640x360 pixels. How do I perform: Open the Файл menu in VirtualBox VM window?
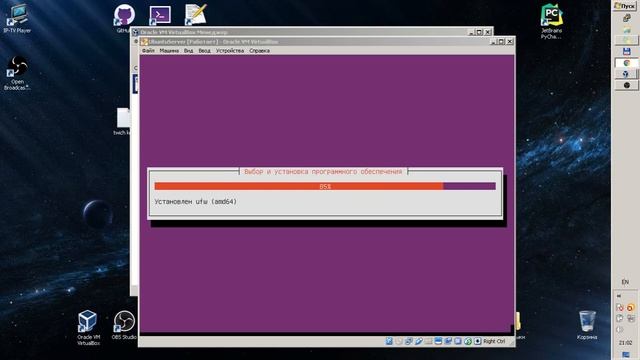[x=148, y=51]
